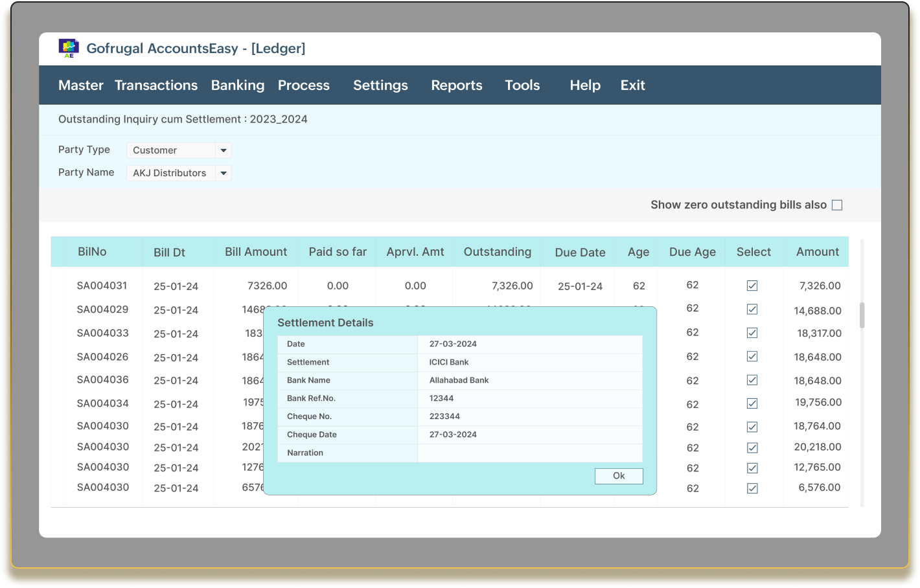Select the Bill Dt column header
This screenshot has height=588, width=920.
tap(170, 252)
